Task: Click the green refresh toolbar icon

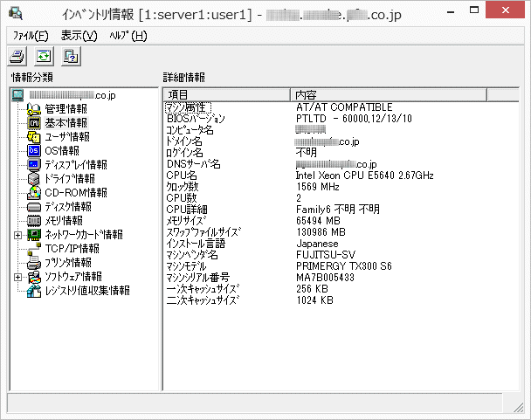Action: [x=44, y=56]
